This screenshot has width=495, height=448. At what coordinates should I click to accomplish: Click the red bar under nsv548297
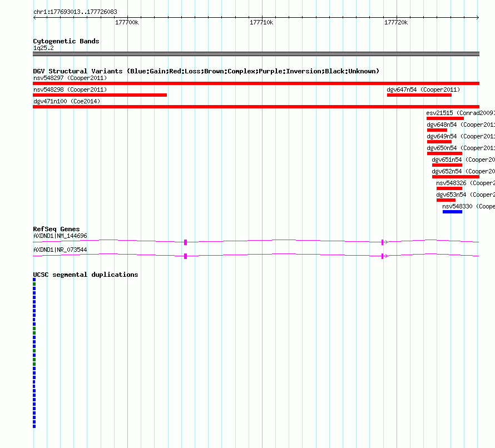pyautogui.click(x=256, y=83)
